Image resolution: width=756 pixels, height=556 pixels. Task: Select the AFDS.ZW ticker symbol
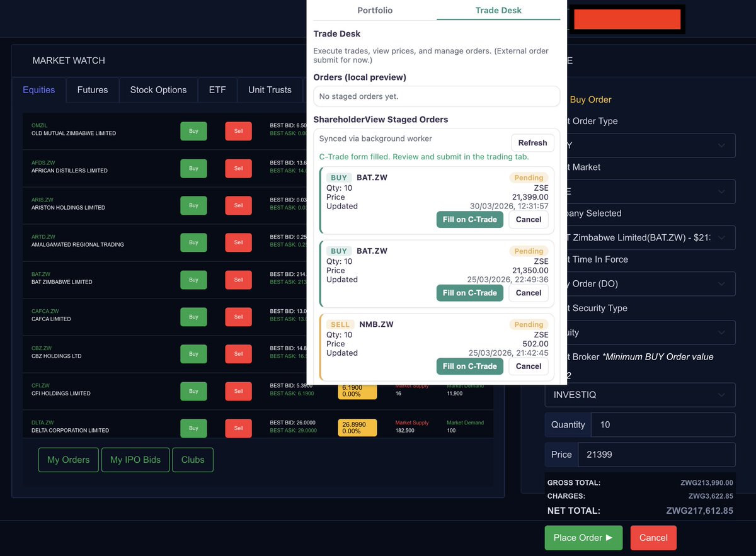tap(43, 163)
